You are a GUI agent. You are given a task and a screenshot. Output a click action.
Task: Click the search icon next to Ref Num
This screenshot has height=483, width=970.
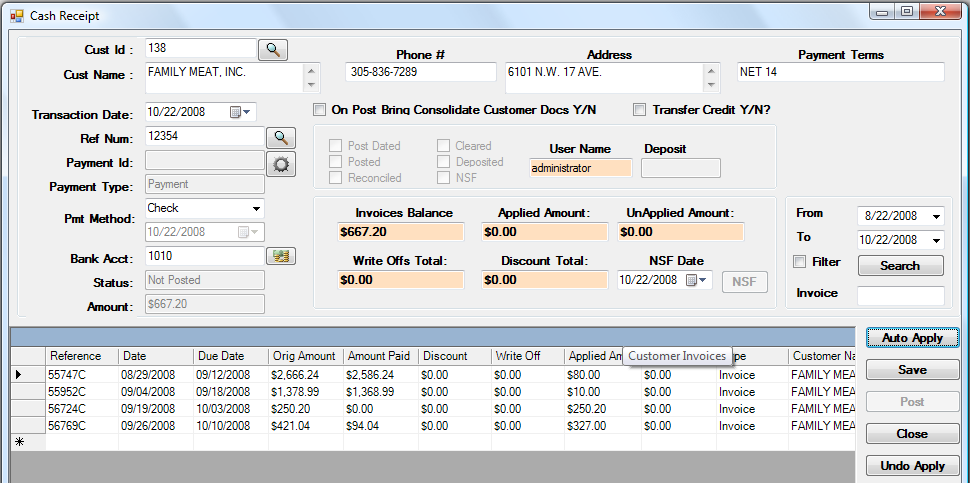tap(281, 137)
